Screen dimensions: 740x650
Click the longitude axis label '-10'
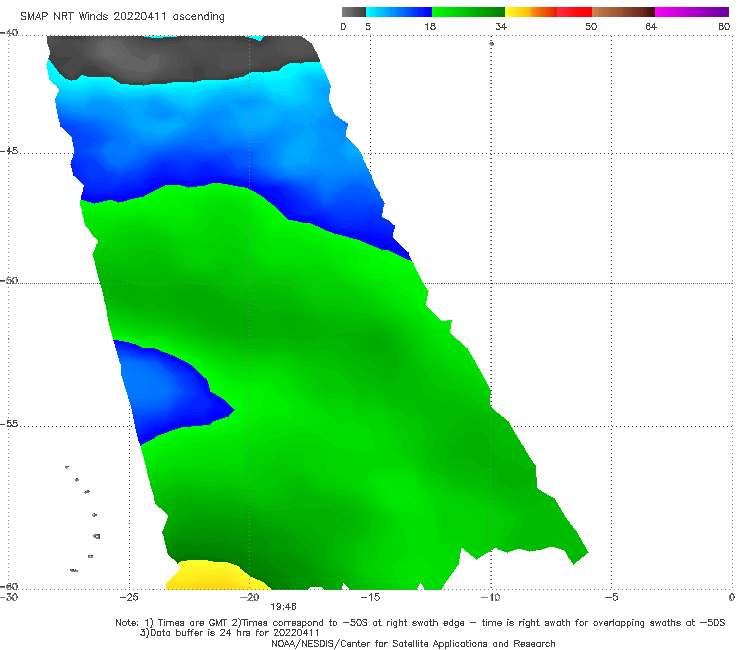click(x=490, y=597)
